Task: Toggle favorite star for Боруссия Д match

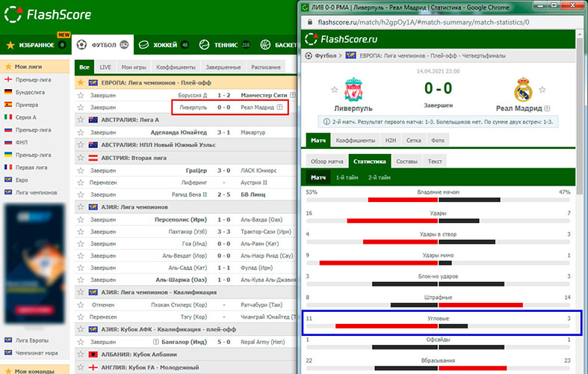Action: pyautogui.click(x=80, y=95)
